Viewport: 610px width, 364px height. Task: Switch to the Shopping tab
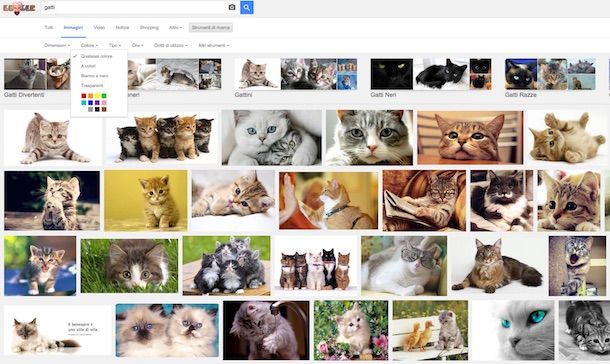click(x=149, y=28)
